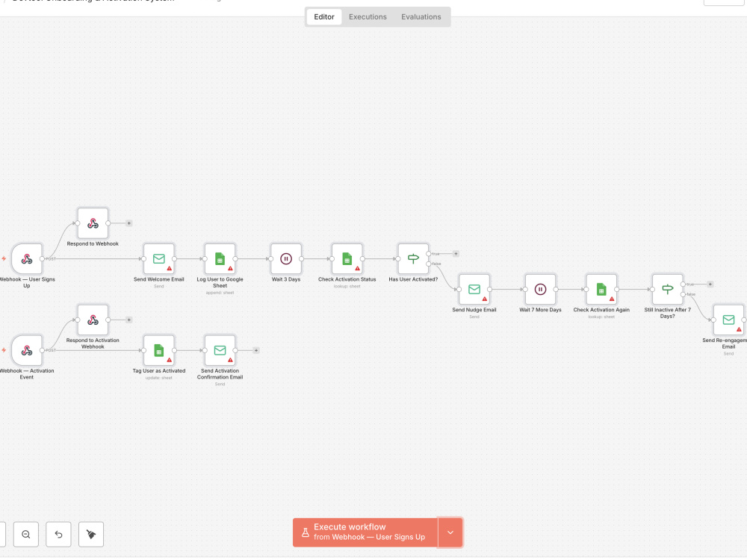Click the zoom out magnifier button
747x560 pixels.
25,535
